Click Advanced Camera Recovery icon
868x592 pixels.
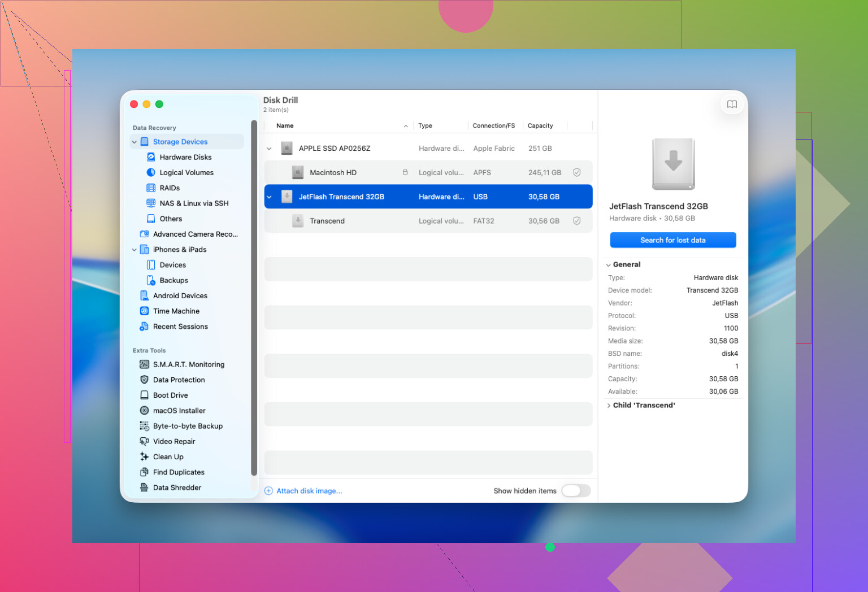(144, 234)
